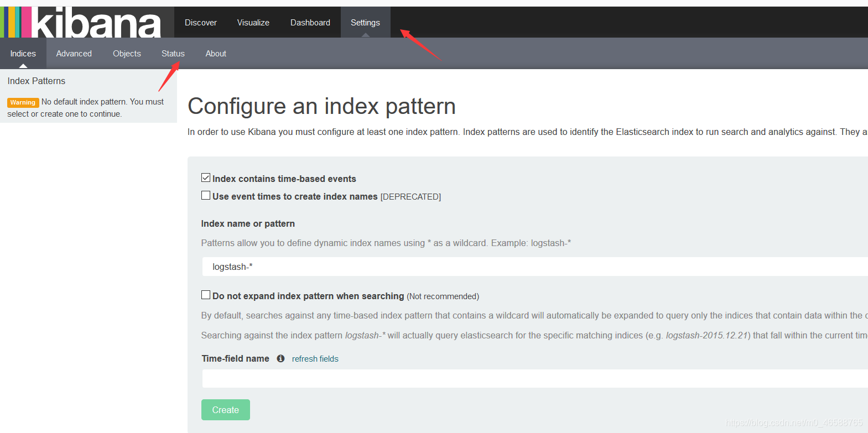Uncheck Index contains time-based events
Image resolution: width=868 pixels, height=433 pixels.
[x=206, y=178]
